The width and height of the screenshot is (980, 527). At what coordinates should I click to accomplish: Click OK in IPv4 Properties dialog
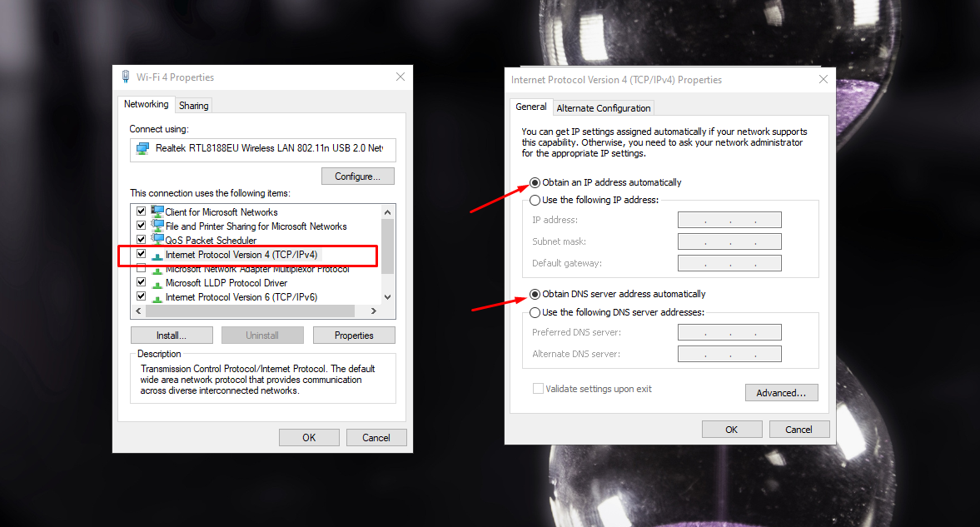point(732,430)
